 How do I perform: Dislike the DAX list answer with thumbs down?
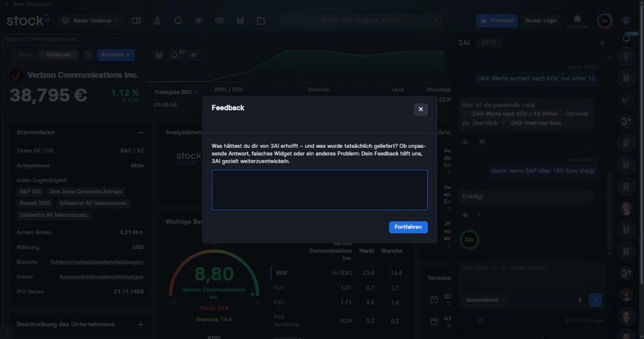point(482,142)
